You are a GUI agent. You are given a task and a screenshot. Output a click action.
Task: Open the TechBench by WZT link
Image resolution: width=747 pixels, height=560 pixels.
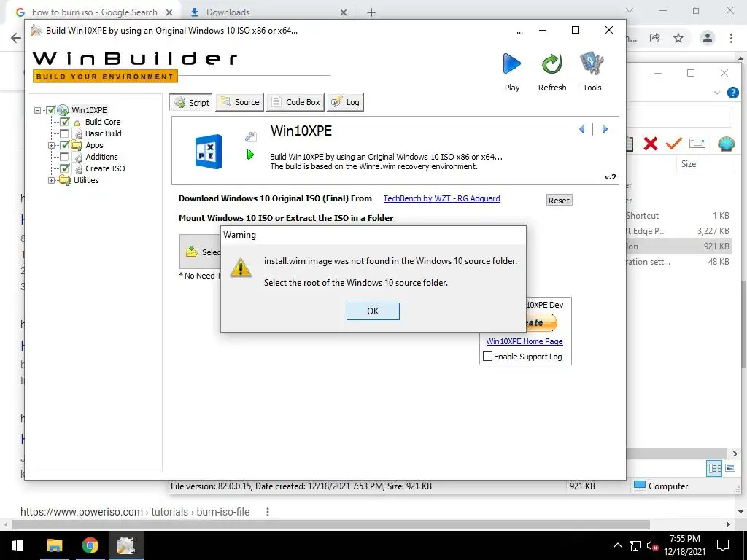[441, 198]
